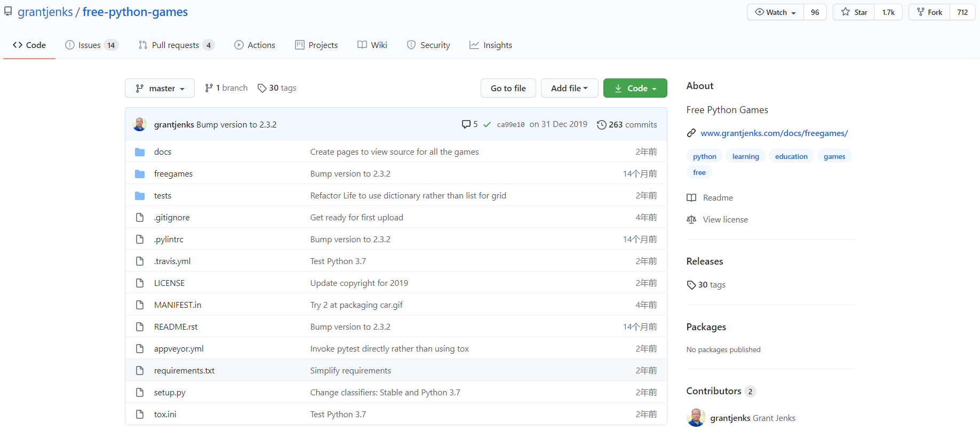Viewport: 980px width, 430px height.
Task: Open the setup.py file
Action: [170, 393]
